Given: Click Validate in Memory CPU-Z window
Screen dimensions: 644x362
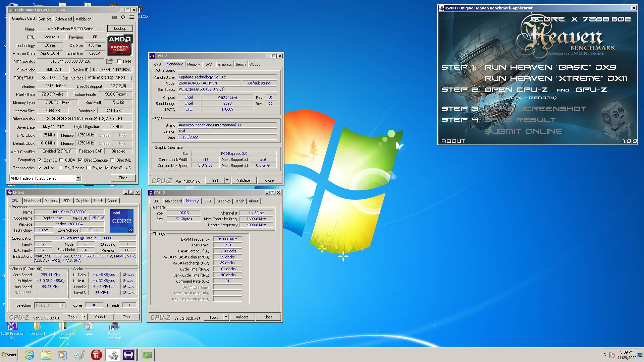Looking at the screenshot, I should pos(242,317).
